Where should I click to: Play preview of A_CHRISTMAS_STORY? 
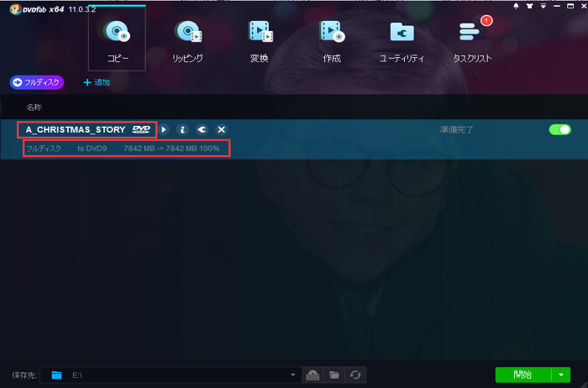pos(164,129)
